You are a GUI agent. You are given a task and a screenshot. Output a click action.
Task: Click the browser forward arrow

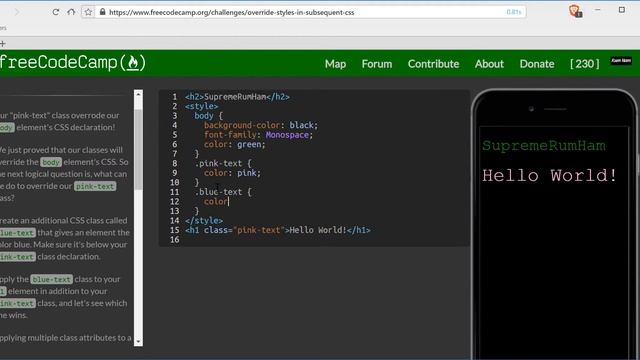click(x=17, y=12)
